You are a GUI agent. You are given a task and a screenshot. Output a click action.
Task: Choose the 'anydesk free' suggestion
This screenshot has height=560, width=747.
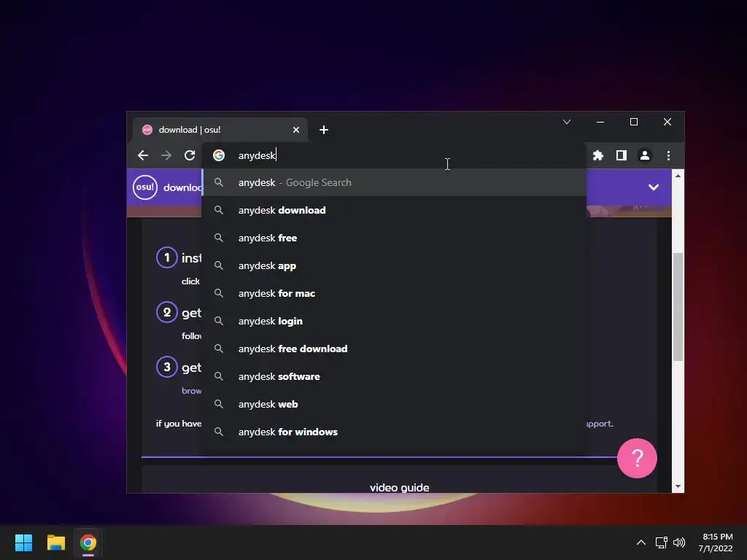coord(394,238)
